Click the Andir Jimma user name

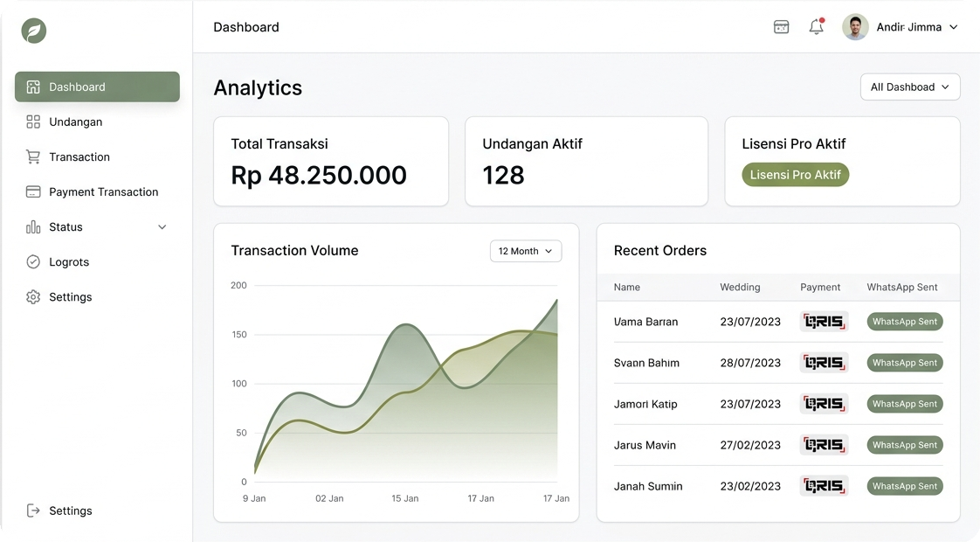908,27
